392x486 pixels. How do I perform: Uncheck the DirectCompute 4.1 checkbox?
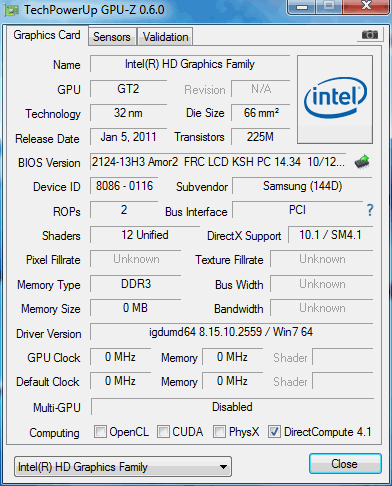point(274,431)
